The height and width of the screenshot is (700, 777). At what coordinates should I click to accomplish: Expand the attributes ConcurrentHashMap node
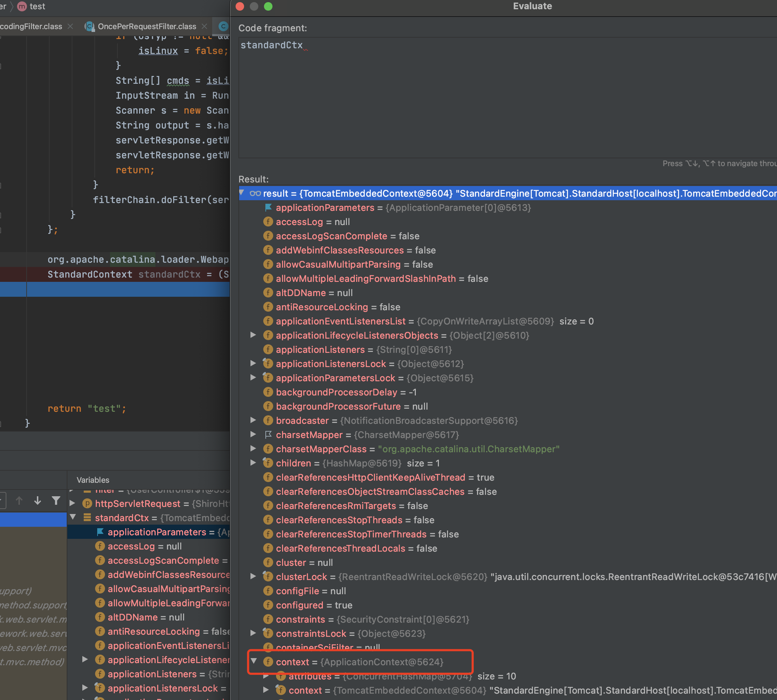tap(266, 676)
